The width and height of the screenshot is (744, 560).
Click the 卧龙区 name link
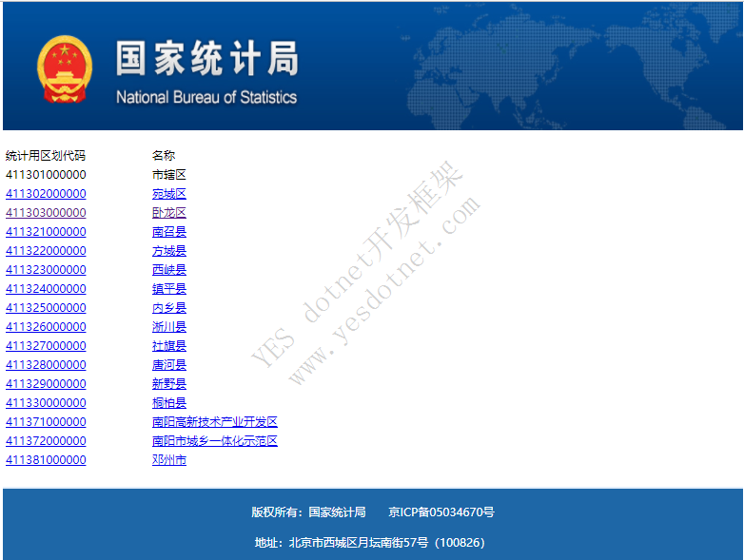tap(169, 213)
